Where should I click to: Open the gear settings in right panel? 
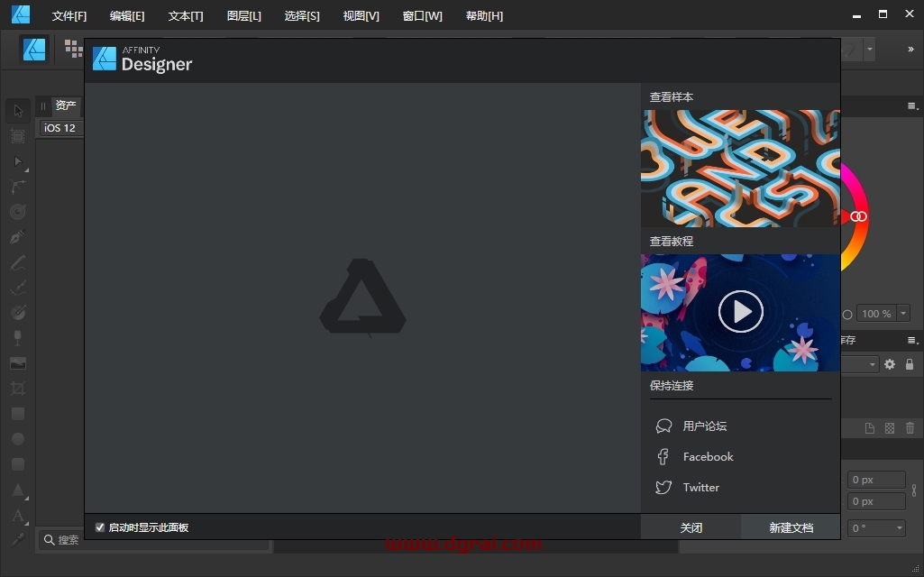point(890,364)
